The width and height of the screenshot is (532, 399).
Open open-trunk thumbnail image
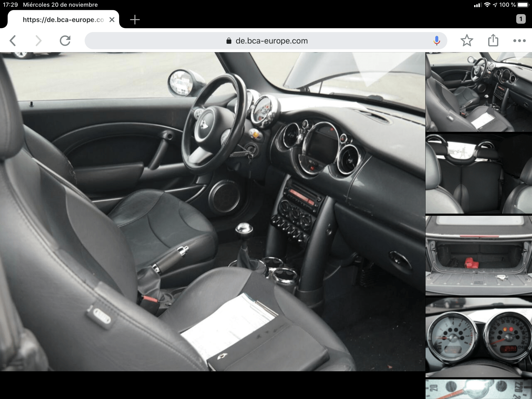click(x=479, y=255)
